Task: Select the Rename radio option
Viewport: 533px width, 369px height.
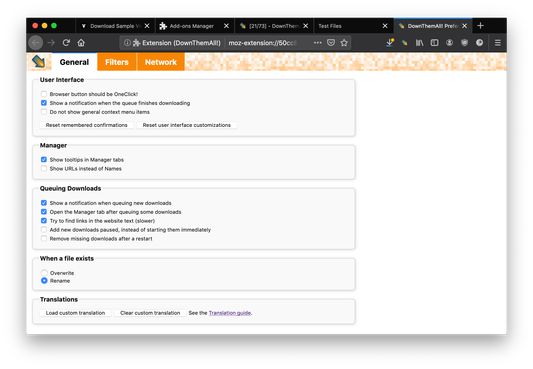Action: pyautogui.click(x=44, y=281)
